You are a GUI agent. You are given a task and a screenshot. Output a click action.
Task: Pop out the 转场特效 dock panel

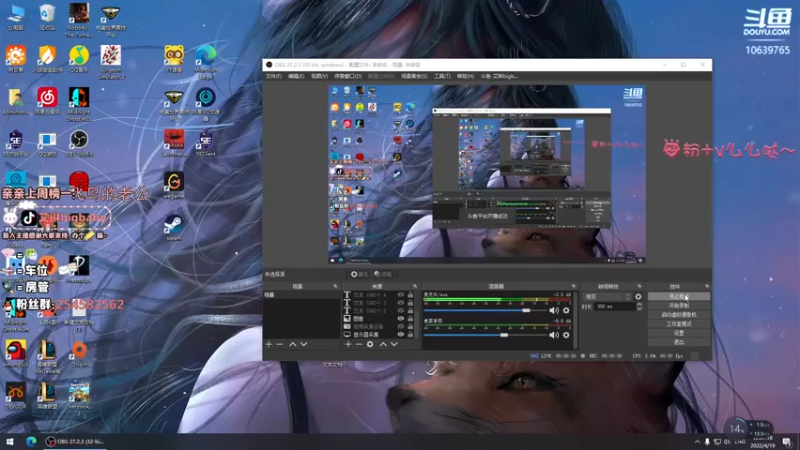coord(639,286)
